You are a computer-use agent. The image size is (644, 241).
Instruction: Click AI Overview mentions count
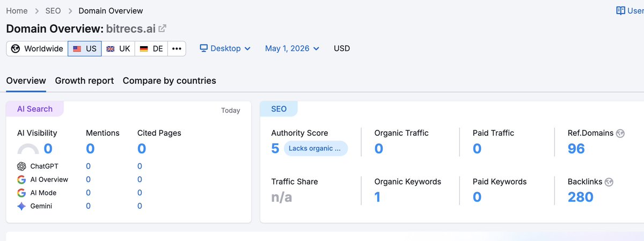point(88,179)
